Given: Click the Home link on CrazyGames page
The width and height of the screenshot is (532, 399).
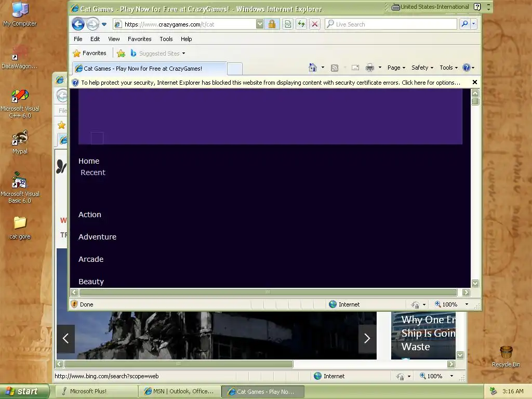Looking at the screenshot, I should (x=89, y=161).
